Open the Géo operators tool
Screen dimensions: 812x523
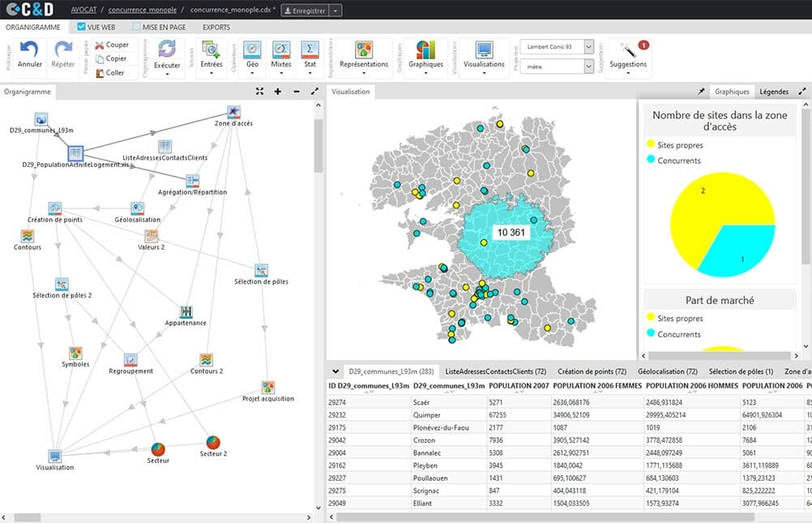[252, 49]
